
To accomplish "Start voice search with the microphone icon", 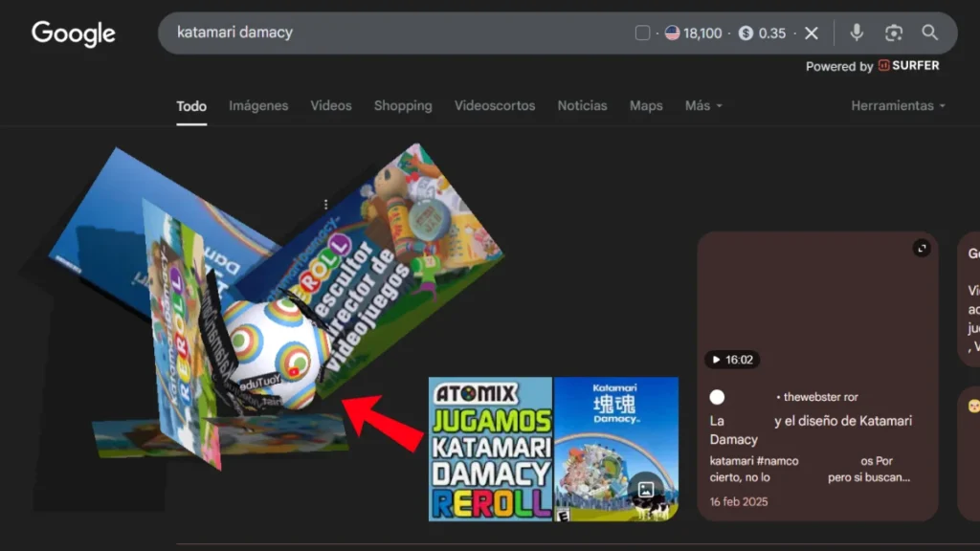I will 857,33.
